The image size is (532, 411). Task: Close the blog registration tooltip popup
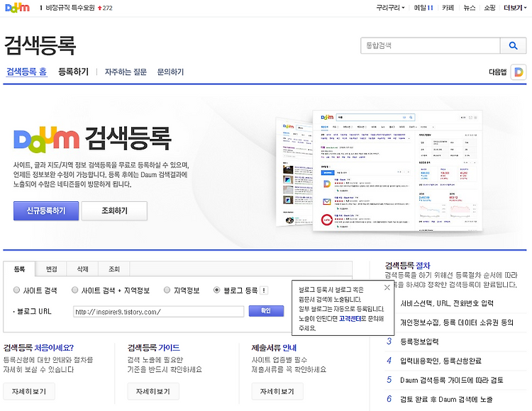(387, 288)
